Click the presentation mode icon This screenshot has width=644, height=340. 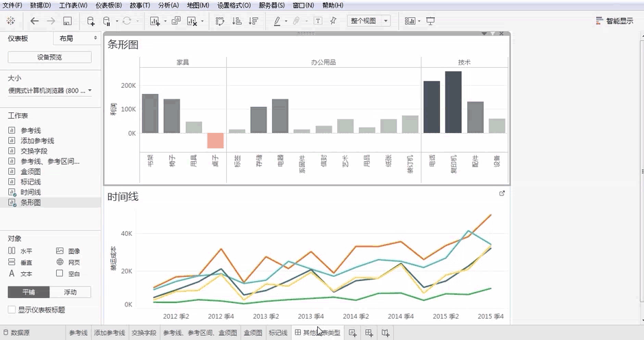[x=430, y=21]
